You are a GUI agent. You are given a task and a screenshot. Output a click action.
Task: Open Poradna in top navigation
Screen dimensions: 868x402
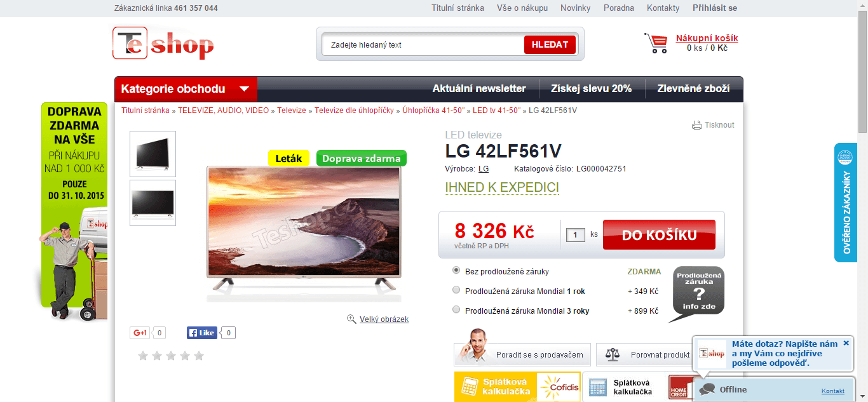[619, 8]
